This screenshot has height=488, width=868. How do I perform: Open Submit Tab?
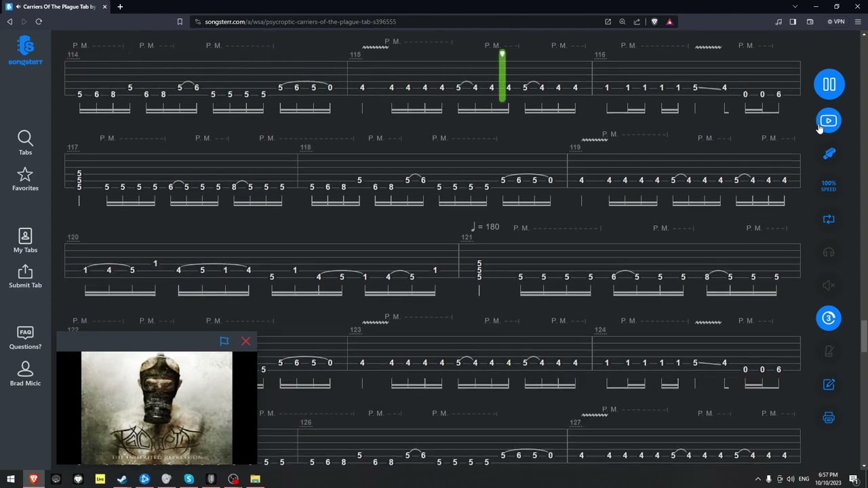click(25, 276)
